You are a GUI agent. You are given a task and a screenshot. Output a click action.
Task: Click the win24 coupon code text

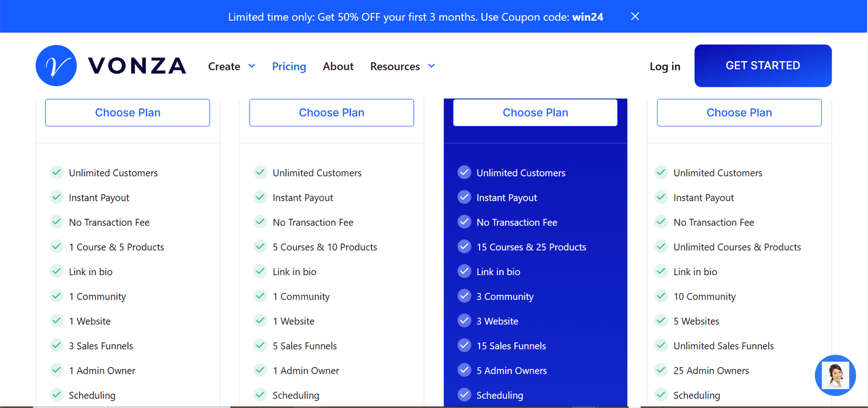588,17
